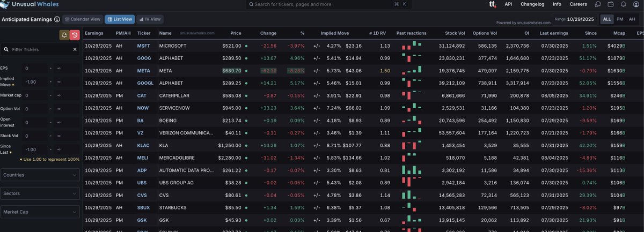The width and height of the screenshot is (644, 232).
Task: Open the wallet icon in top bar
Action: tap(611, 4)
